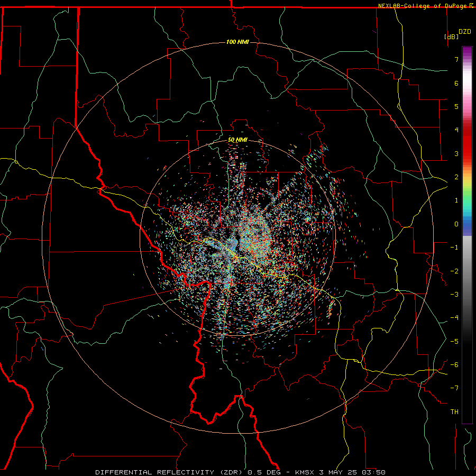This screenshot has width=476, height=476.
Task: Click the 7 value on color scale
Action: [x=456, y=59]
